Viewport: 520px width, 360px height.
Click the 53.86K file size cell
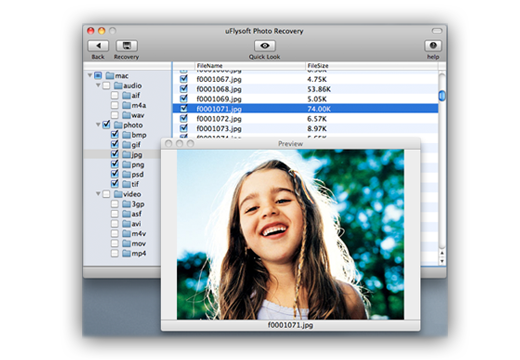click(x=319, y=89)
